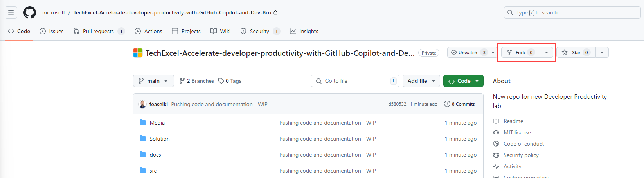The width and height of the screenshot is (644, 178).
Task: Click the Fork button
Action: click(x=521, y=52)
